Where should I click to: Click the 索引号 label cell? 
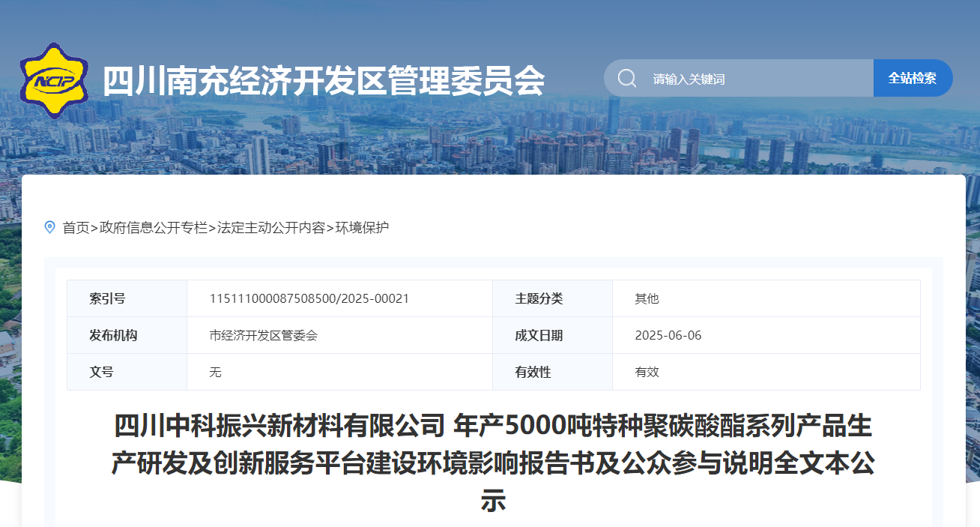click(127, 298)
